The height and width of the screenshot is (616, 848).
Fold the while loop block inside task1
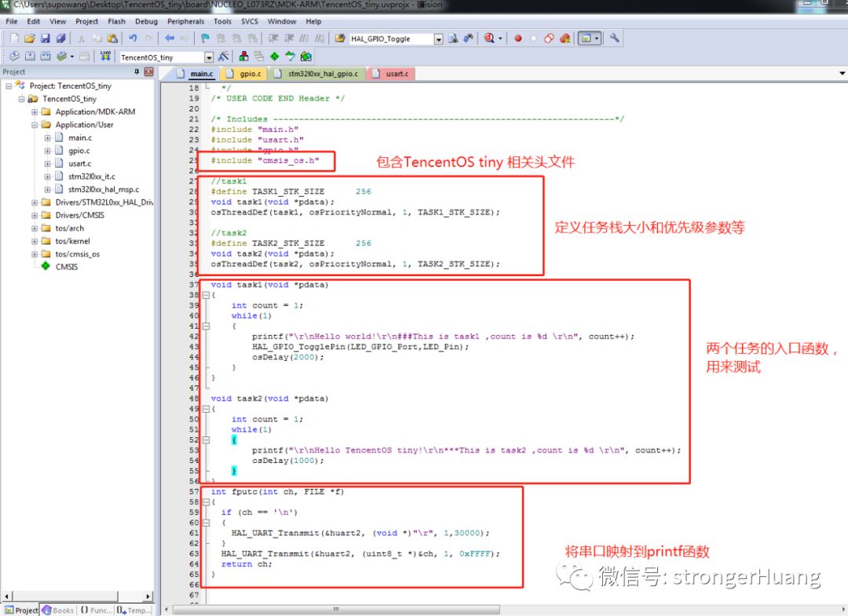point(206,326)
